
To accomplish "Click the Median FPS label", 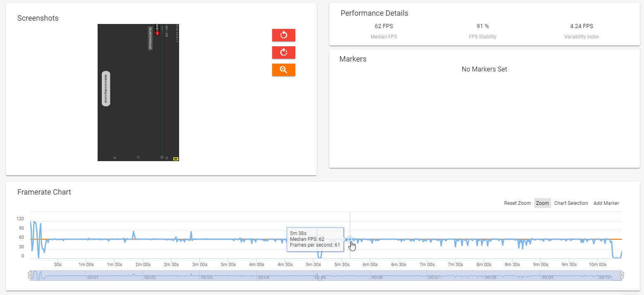I will (x=384, y=37).
